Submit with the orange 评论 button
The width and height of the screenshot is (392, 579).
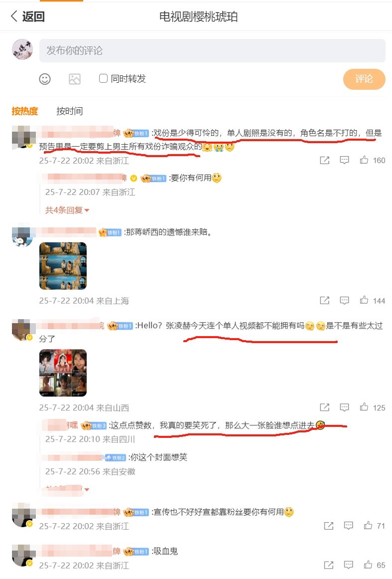click(364, 79)
